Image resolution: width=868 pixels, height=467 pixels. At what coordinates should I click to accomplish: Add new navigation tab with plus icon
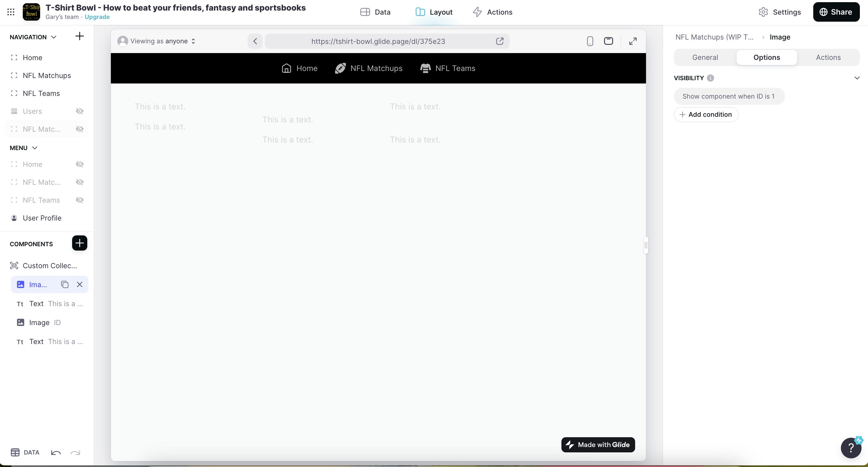[x=79, y=36]
